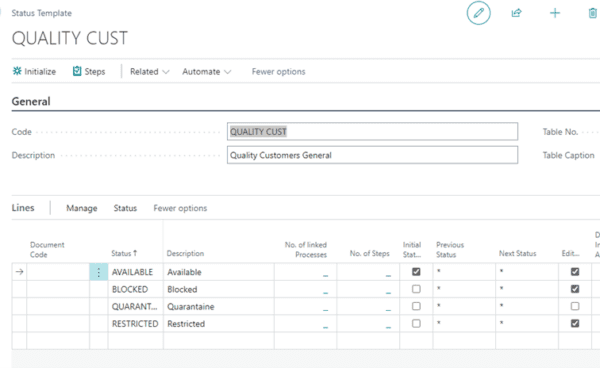Collapse the General section heading
The height and width of the screenshot is (368, 600).
[31, 101]
